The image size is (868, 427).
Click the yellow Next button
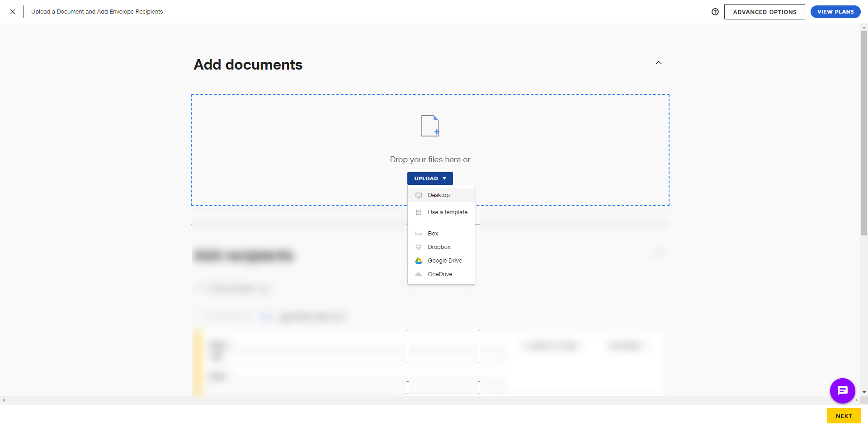click(844, 416)
